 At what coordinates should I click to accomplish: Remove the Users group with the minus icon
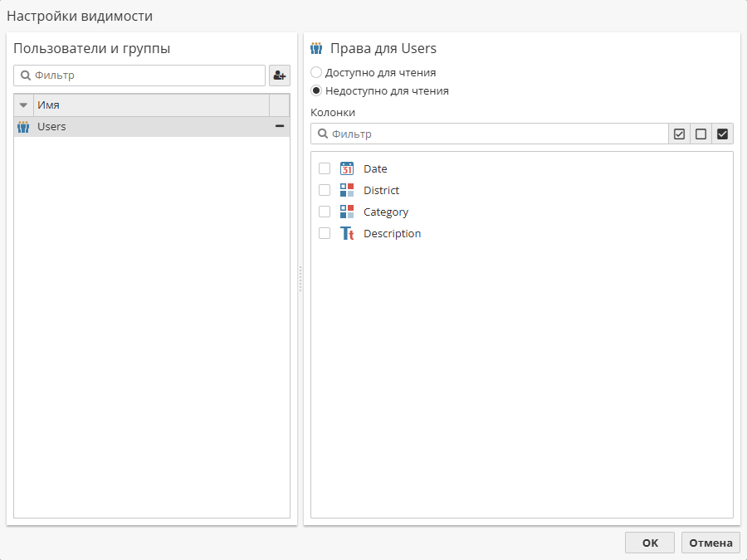tap(280, 126)
